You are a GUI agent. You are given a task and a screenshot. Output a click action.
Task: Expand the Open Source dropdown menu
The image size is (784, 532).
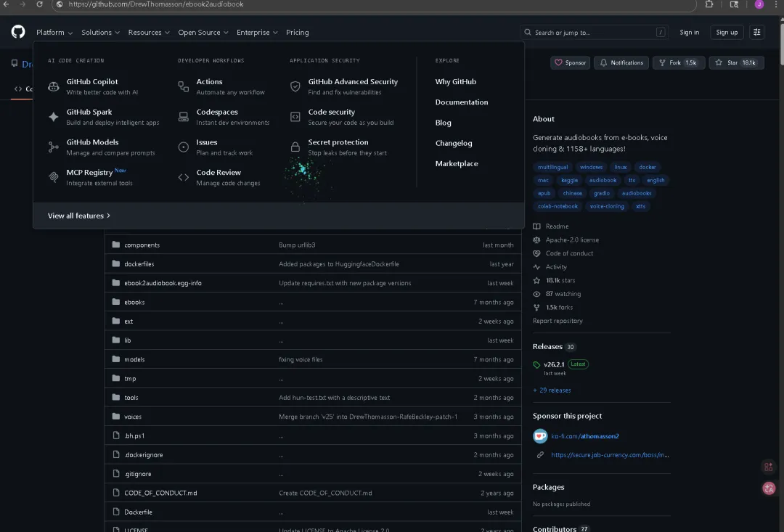click(203, 32)
